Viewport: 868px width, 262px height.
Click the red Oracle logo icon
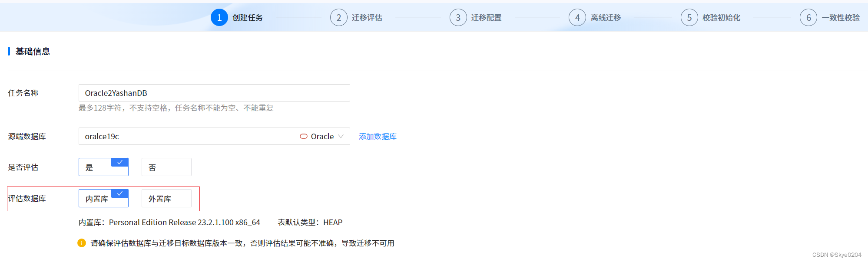pos(304,136)
